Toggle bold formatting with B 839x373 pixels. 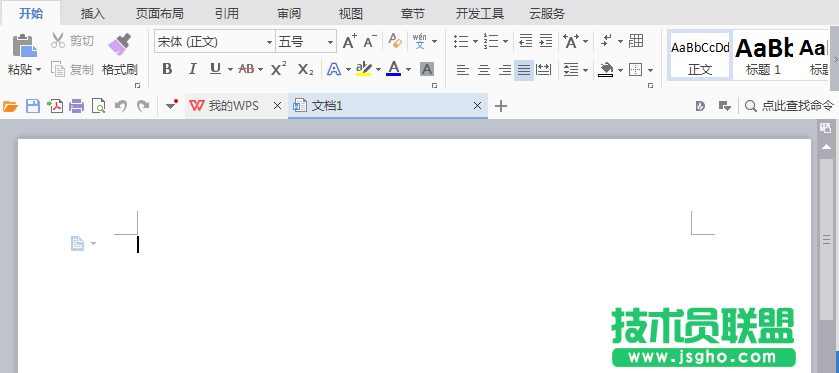[167, 69]
